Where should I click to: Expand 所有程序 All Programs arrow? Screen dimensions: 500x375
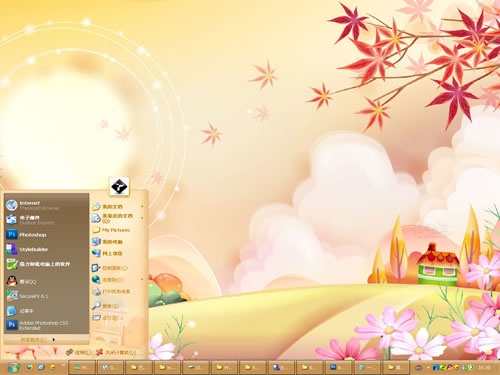[x=54, y=340]
